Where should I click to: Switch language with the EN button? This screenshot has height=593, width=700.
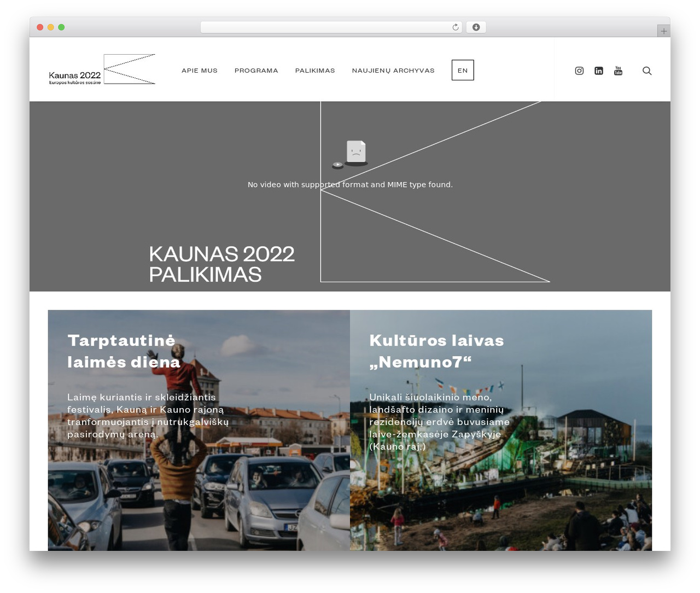click(x=463, y=70)
